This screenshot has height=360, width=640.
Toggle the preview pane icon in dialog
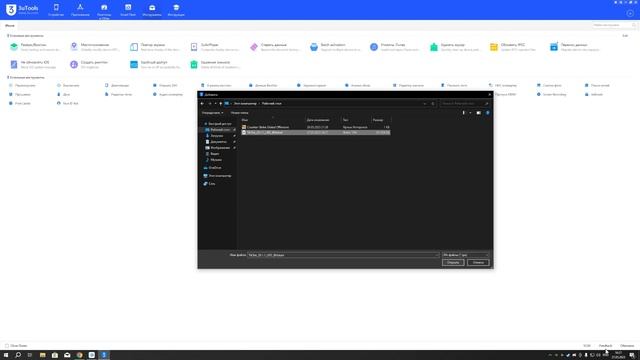[478, 113]
